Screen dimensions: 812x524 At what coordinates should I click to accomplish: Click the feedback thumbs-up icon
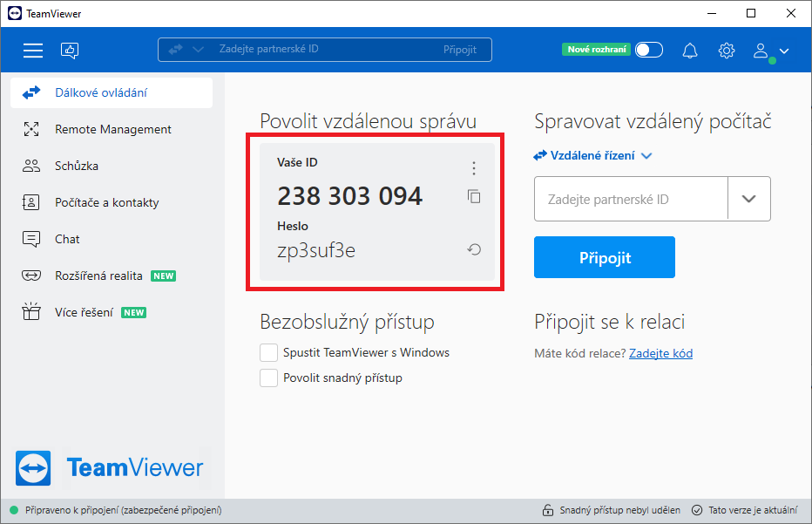point(70,51)
